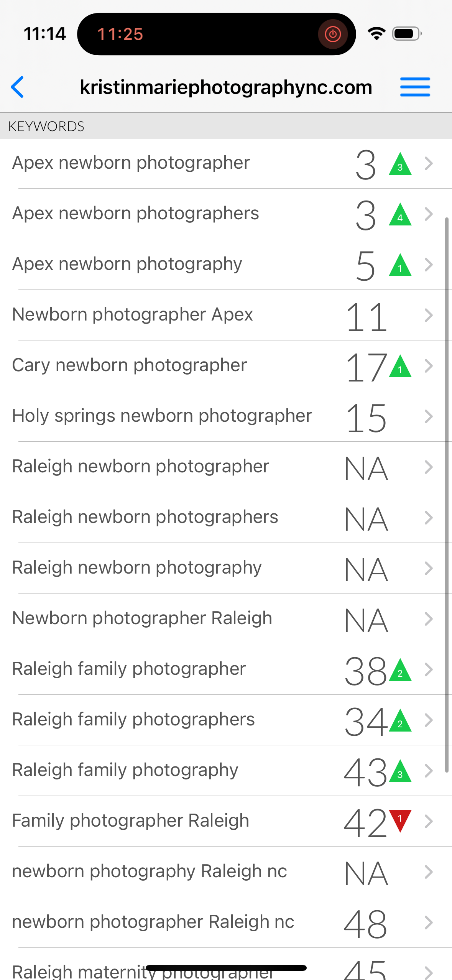The image size is (452, 980).
Task: Tap the rank 38 for Raleigh family photographer
Action: [x=366, y=671]
